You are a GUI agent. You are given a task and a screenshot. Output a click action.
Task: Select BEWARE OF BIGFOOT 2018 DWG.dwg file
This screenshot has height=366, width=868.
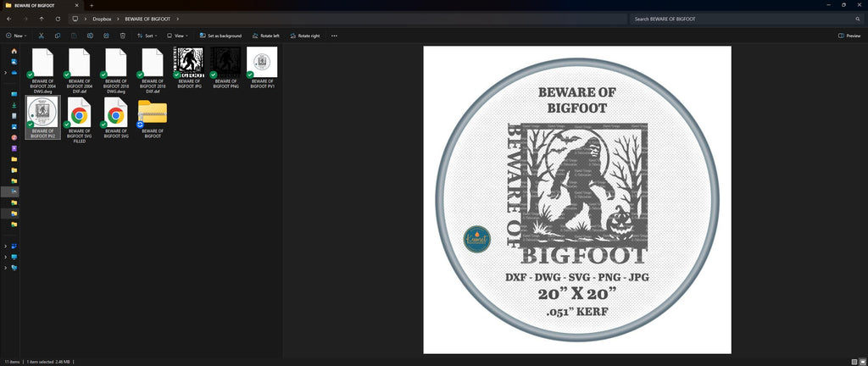click(115, 70)
